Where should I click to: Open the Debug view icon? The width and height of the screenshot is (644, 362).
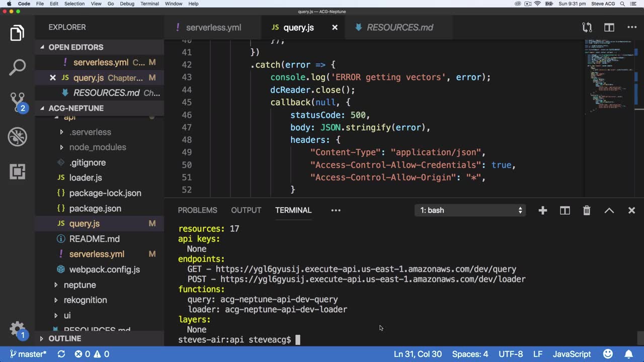pos(17,137)
